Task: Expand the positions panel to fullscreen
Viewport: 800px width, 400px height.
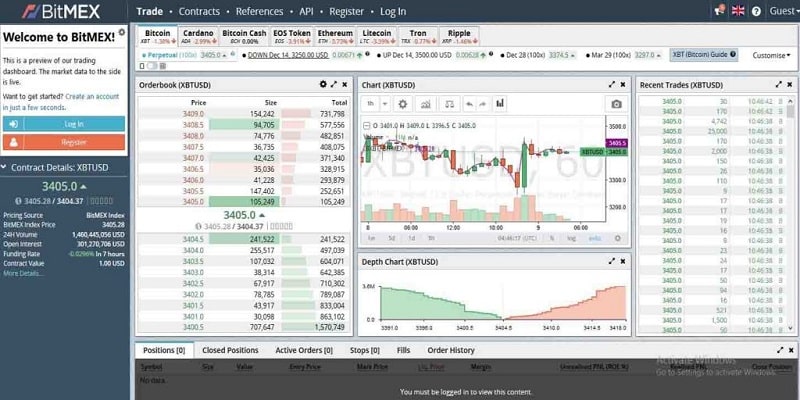Action: pyautogui.click(x=780, y=350)
